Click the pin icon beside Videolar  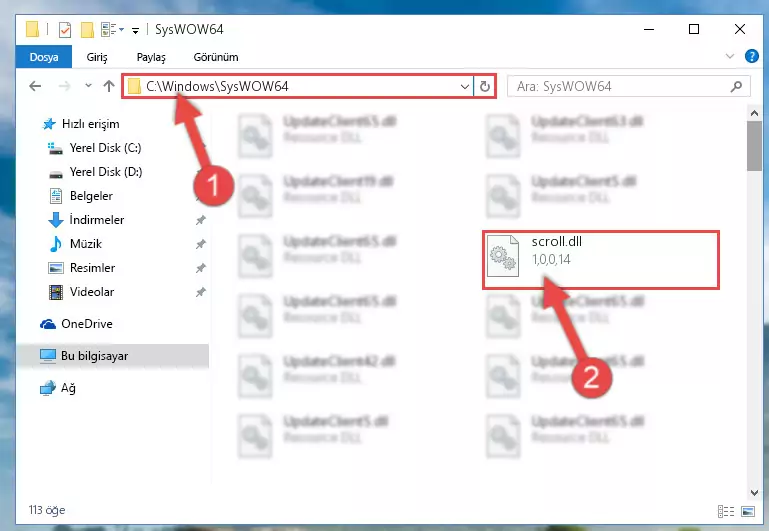click(x=200, y=292)
